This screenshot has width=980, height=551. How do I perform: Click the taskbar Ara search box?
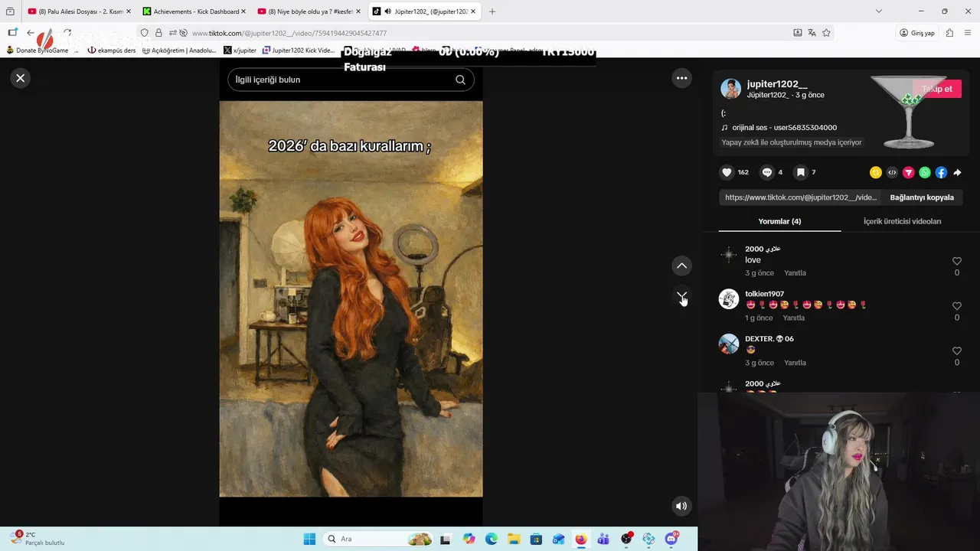coord(378,539)
